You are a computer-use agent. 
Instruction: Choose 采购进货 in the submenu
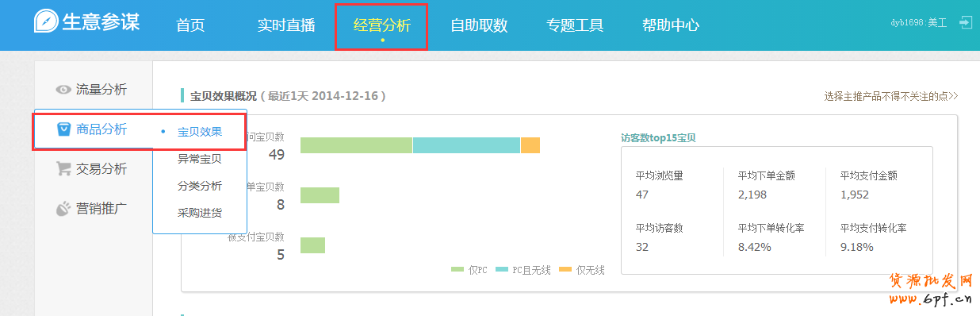coord(200,213)
